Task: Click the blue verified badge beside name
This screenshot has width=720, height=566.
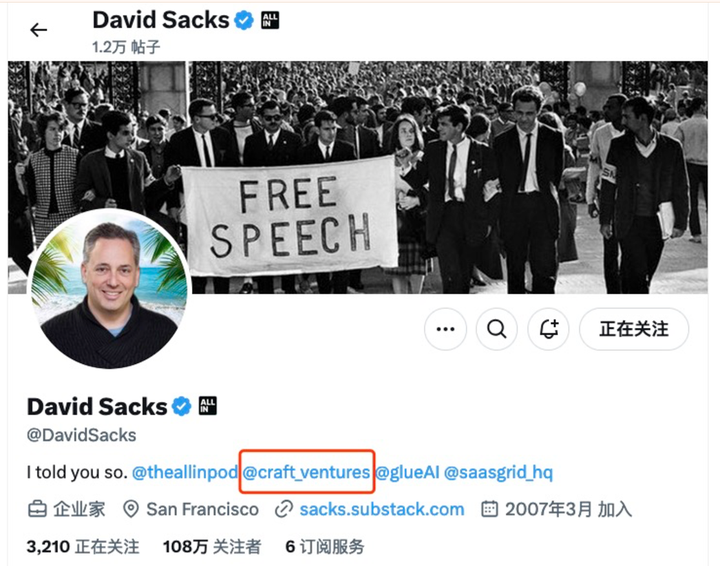Action: [182, 406]
